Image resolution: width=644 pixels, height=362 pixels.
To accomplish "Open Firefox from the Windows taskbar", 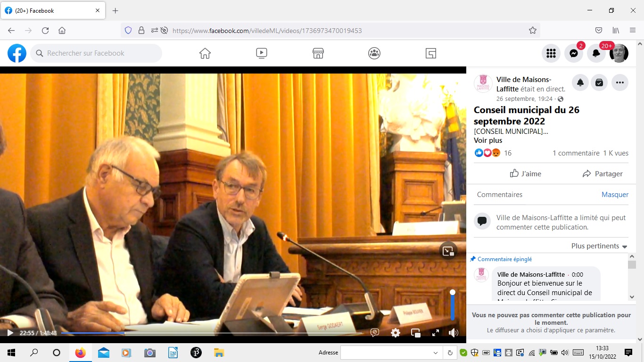I will click(81, 353).
